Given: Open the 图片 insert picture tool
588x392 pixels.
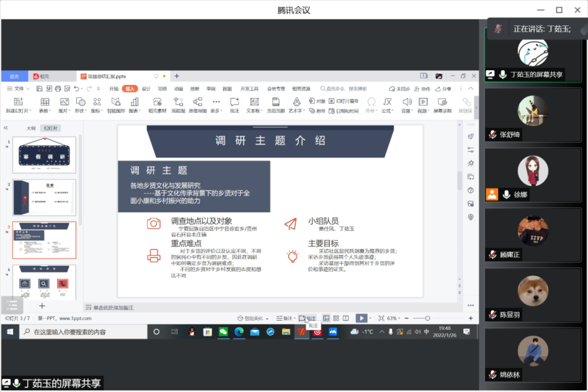Looking at the screenshot, I should [x=64, y=105].
